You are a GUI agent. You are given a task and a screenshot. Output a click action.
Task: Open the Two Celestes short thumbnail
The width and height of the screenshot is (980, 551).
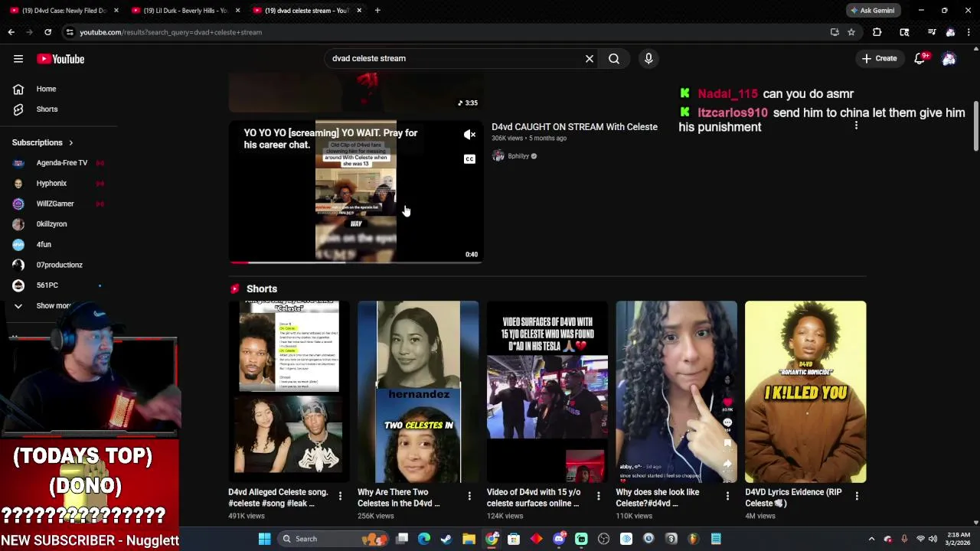418,392
